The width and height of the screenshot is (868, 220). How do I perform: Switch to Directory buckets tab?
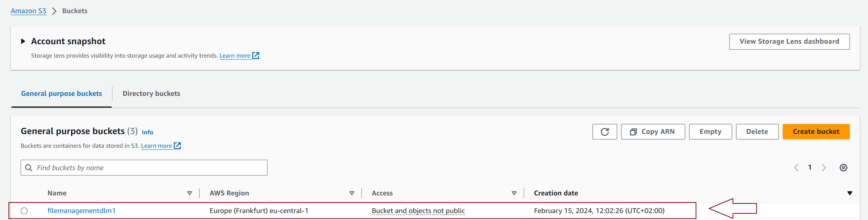(151, 94)
